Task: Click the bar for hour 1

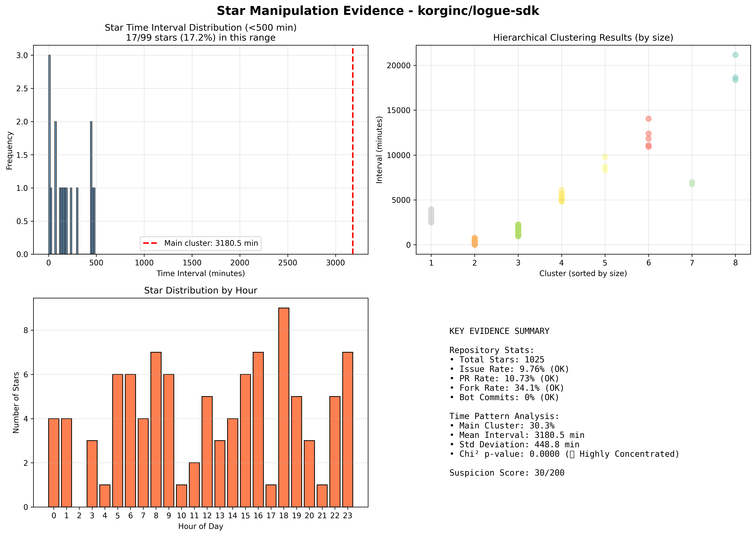Action: (x=66, y=463)
